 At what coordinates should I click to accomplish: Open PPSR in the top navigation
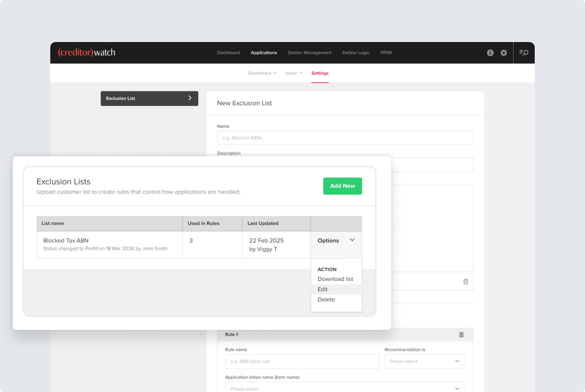tap(386, 53)
